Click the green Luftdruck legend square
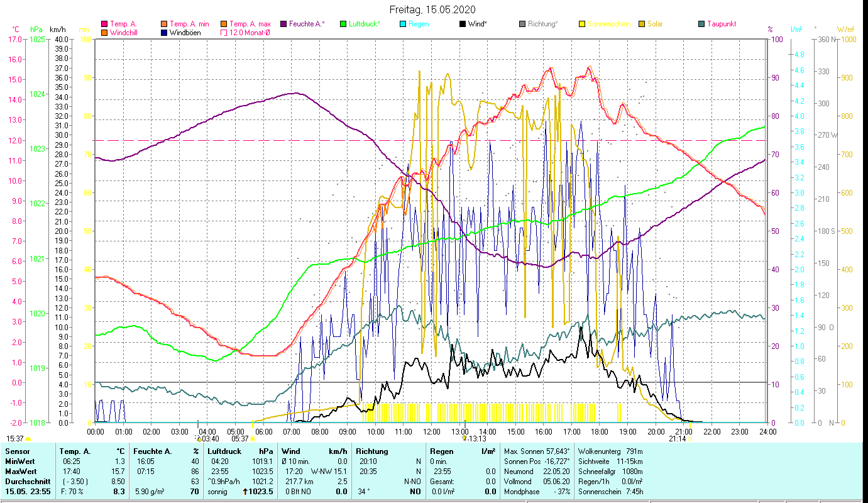This screenshot has width=868, height=503. pyautogui.click(x=343, y=24)
